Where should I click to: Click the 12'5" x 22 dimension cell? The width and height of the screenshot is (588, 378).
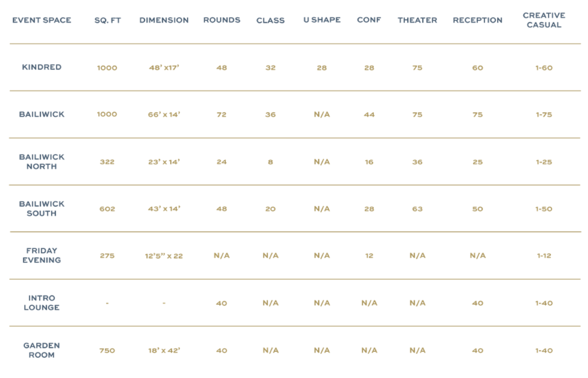[x=164, y=256]
